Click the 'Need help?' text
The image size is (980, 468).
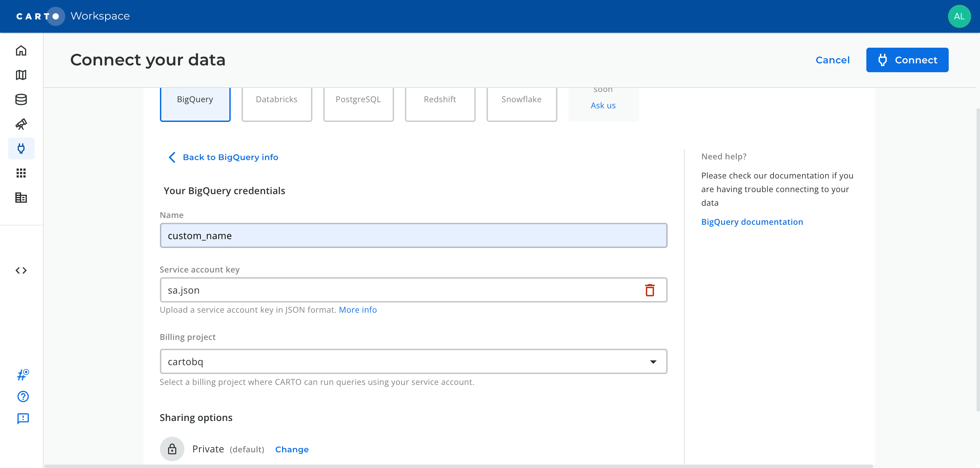point(723,156)
